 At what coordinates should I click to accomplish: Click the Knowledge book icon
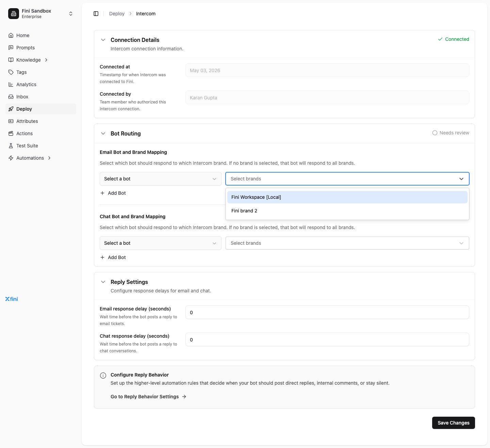11,60
